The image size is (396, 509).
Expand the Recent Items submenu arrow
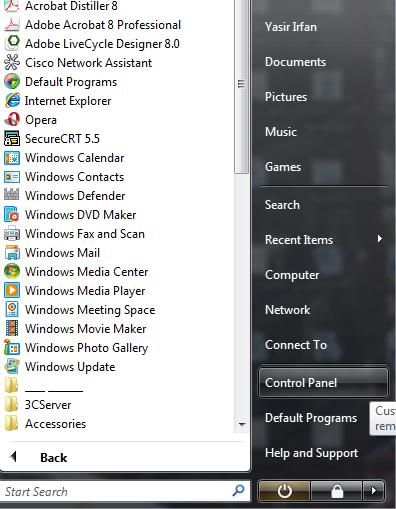coord(379,239)
